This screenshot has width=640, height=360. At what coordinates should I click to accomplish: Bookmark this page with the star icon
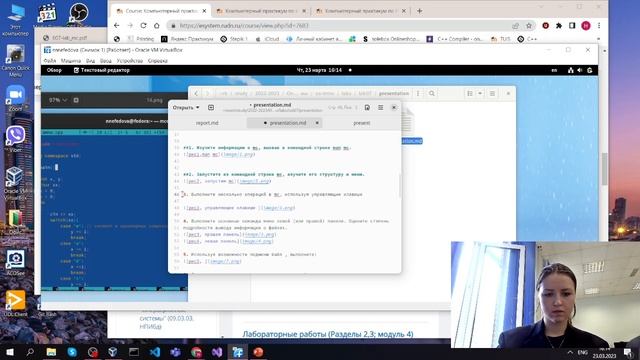click(x=529, y=26)
